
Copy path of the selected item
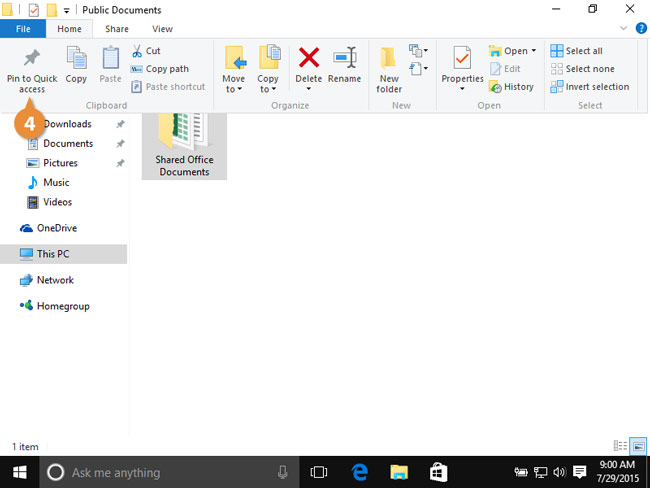click(160, 69)
